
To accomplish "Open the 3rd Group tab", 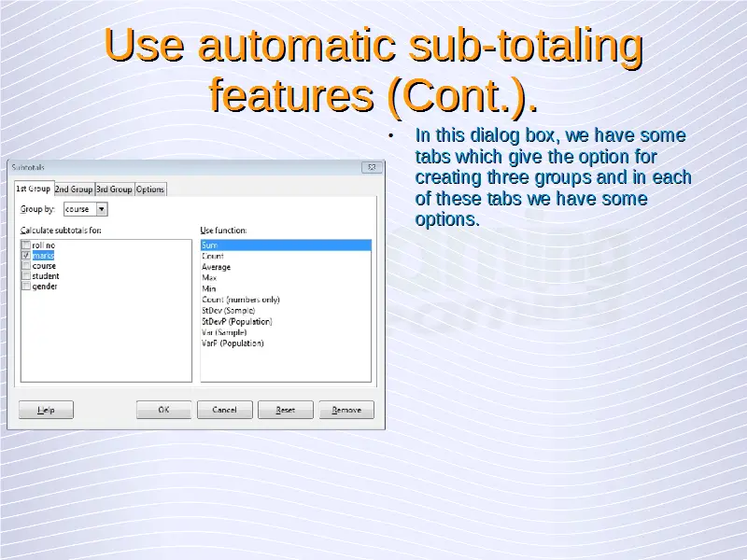I will [115, 189].
